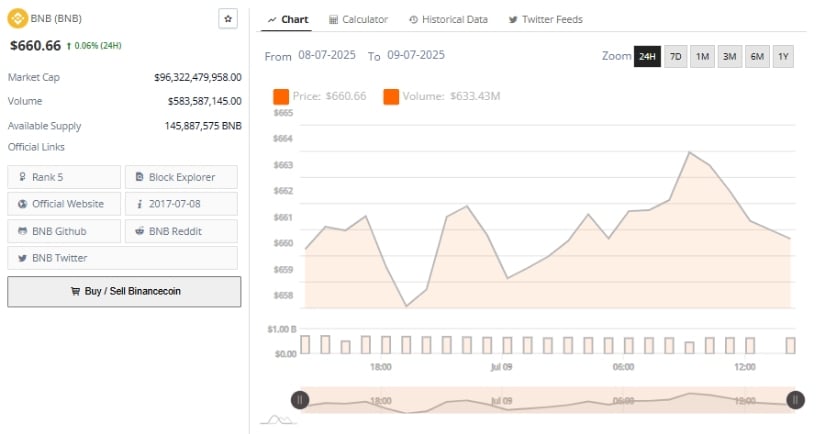Click the volume value $583,587,145.00

pos(205,101)
